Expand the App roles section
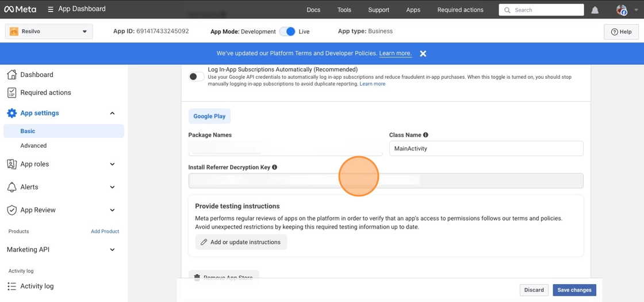The image size is (644, 302). click(x=112, y=164)
